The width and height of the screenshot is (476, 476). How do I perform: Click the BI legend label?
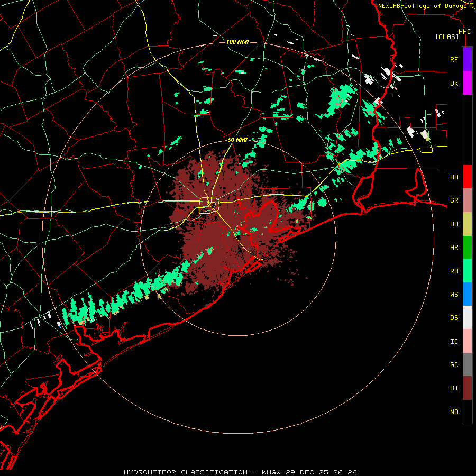point(454,388)
